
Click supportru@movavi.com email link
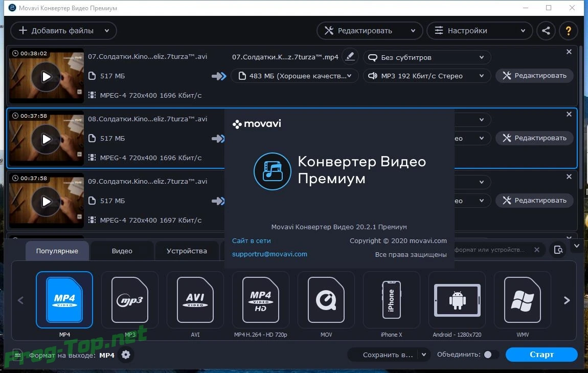[269, 254]
